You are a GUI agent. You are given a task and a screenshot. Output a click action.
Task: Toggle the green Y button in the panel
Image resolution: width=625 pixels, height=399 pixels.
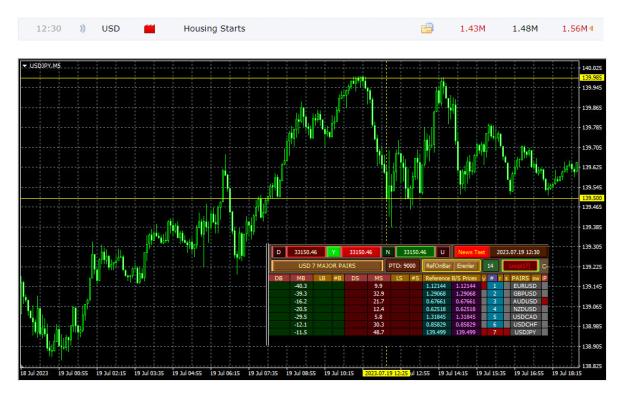334,252
